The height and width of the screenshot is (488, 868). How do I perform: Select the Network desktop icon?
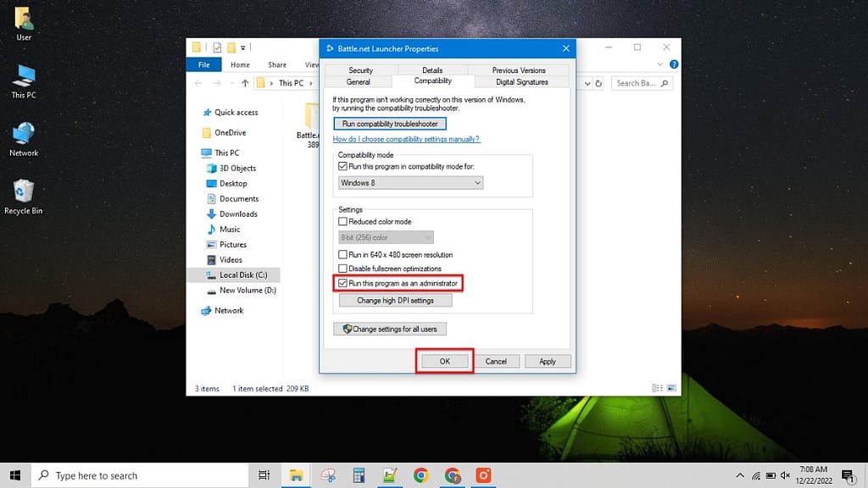point(23,140)
